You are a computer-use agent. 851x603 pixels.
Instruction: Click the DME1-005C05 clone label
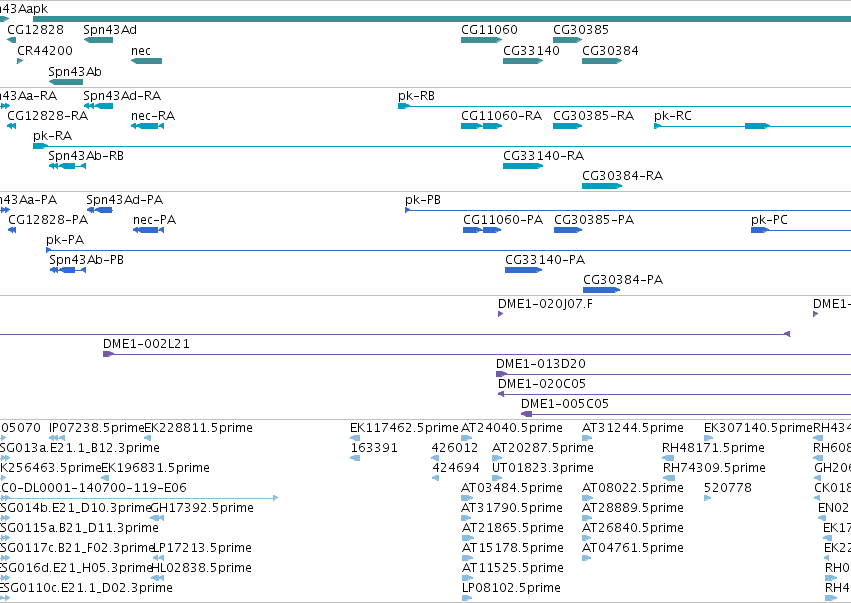564,404
